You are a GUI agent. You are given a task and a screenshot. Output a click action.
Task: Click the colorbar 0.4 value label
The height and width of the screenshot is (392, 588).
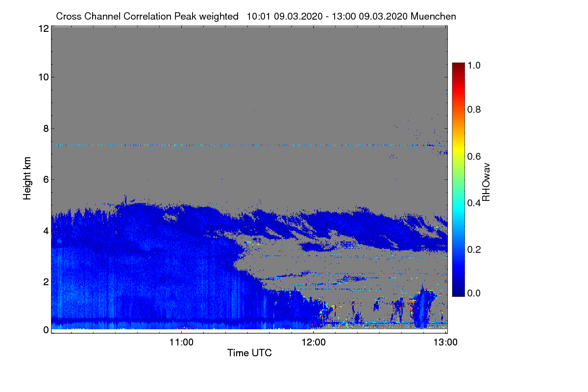pos(474,203)
